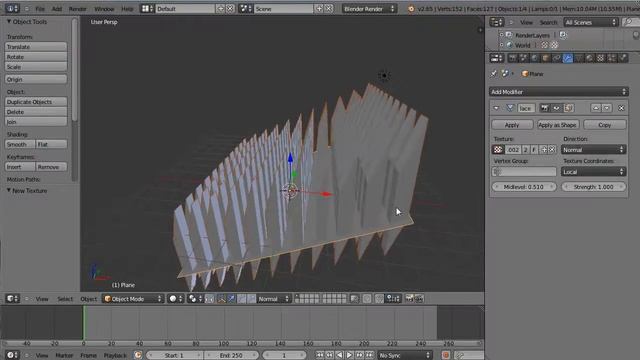Click the OpenGL render animation icon

(419, 299)
